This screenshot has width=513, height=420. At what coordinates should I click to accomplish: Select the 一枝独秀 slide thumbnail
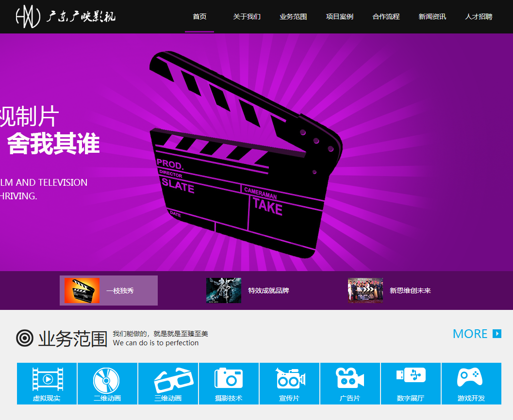109,291
